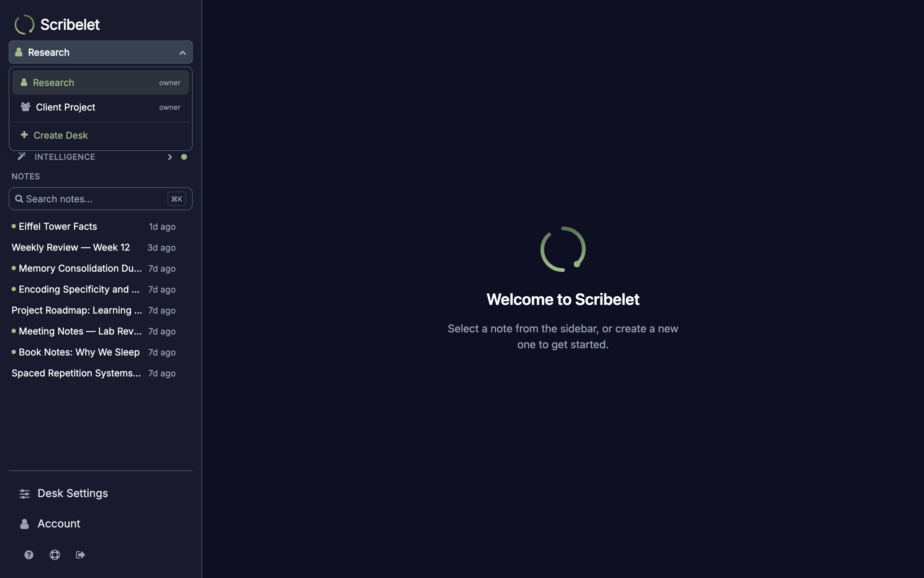Open Meeting Notes — Lab Review note
This screenshot has width=924, height=578.
point(93,331)
